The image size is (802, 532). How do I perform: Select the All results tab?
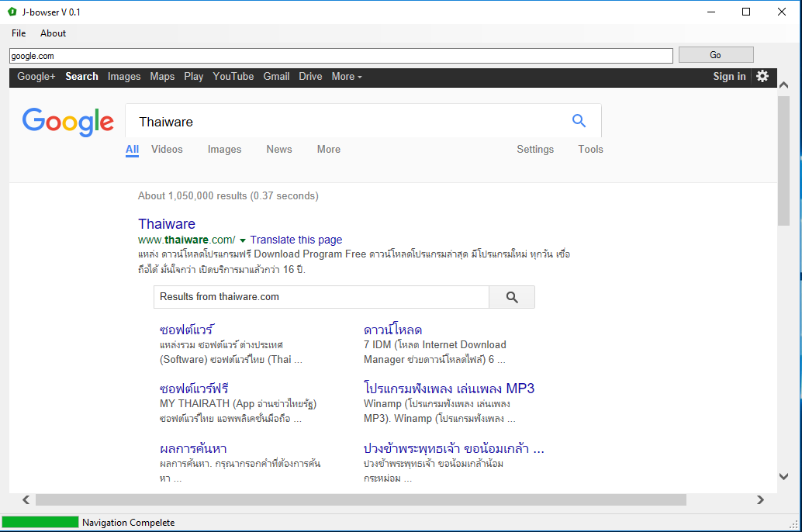coord(132,150)
